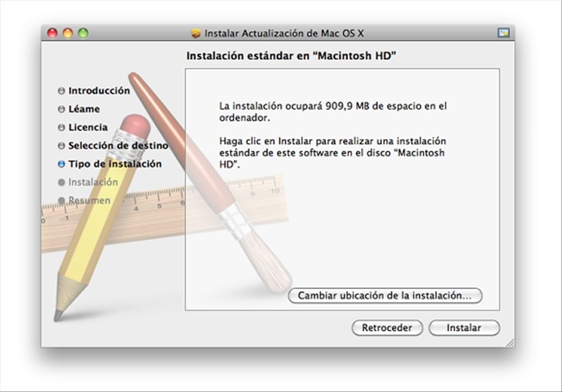
Task: Click the greyed-out Instalación step
Action: pos(93,182)
